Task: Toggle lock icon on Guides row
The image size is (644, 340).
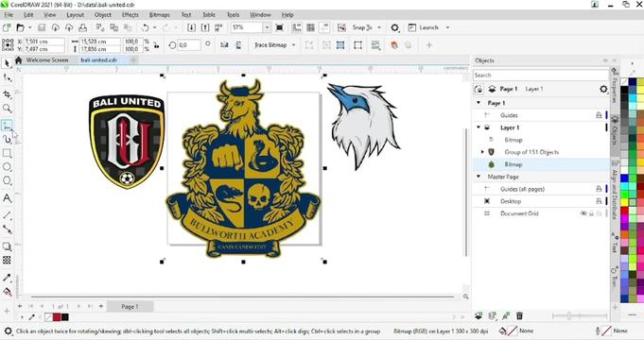Action: (599, 115)
